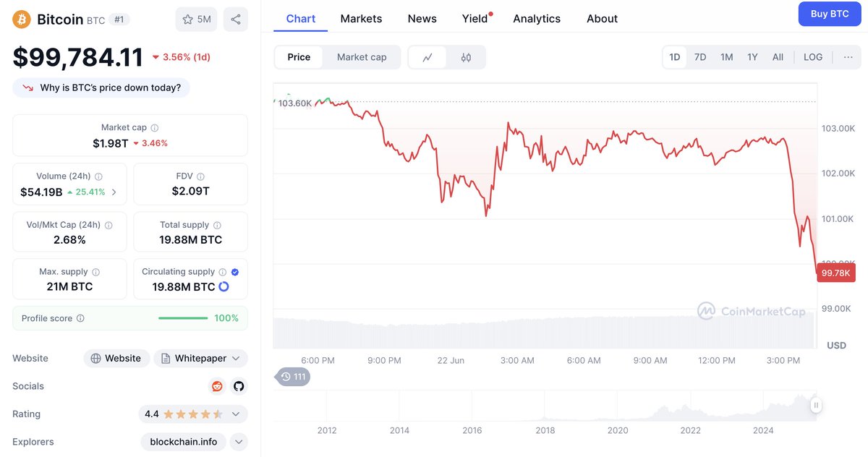Expand the Rating details chevron
Viewport: 868px width, 457px height.
(236, 414)
